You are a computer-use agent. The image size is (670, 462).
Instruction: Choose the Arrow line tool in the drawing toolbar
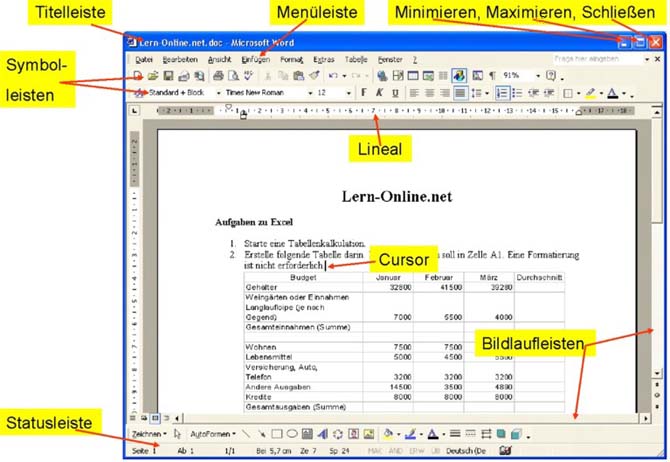pos(262,434)
